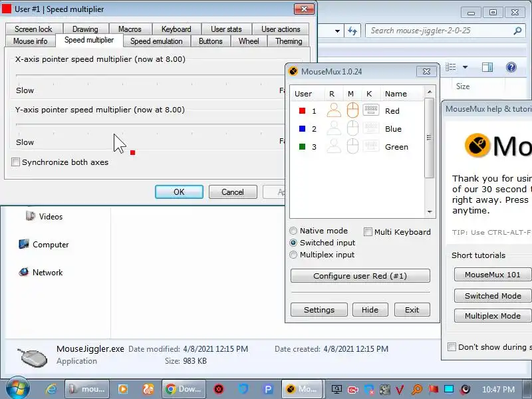Click user Red's keyboard icon in MouseMux list

[370, 110]
